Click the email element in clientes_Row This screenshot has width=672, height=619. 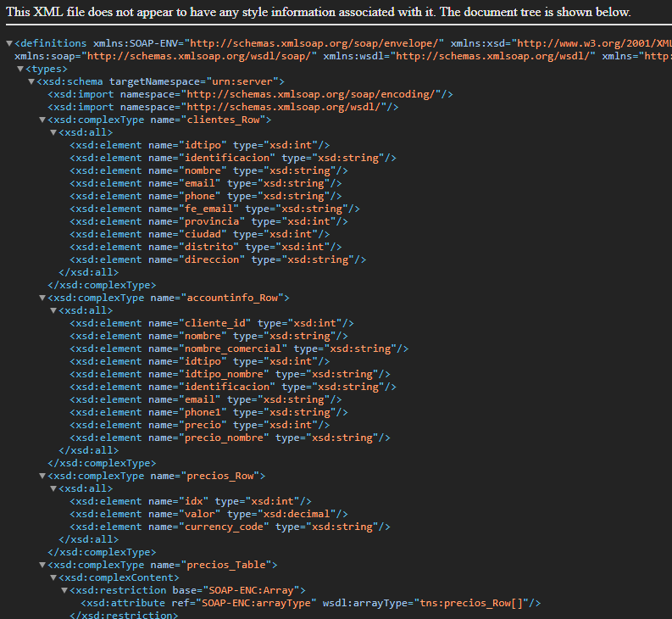206,183
